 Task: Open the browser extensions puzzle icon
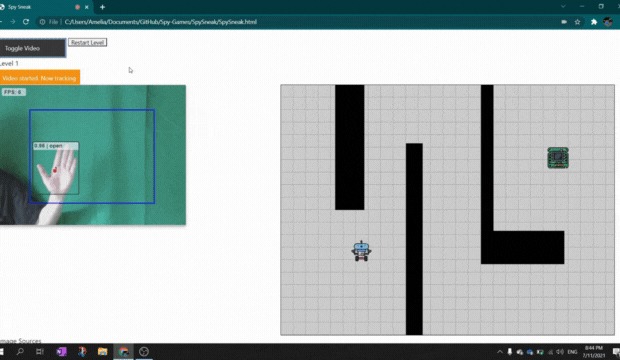pos(594,22)
